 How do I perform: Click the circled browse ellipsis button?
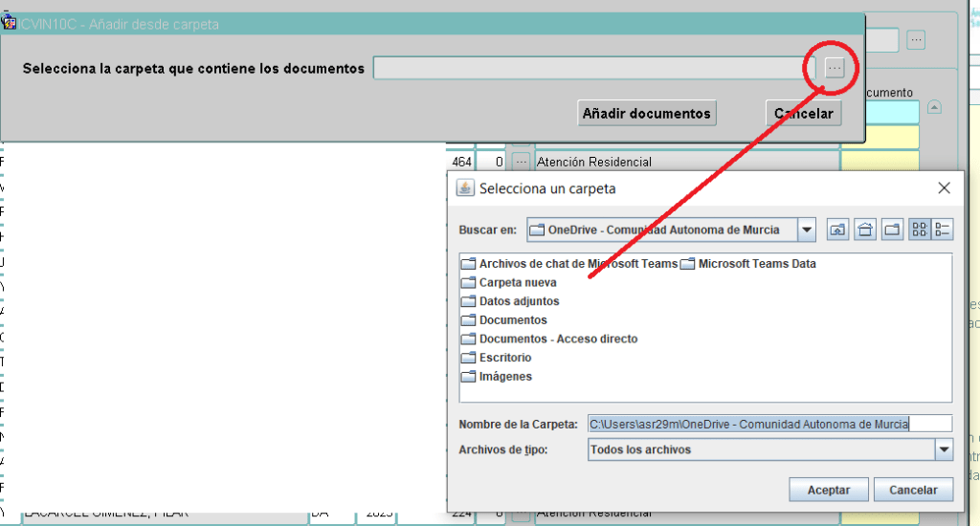(x=835, y=68)
